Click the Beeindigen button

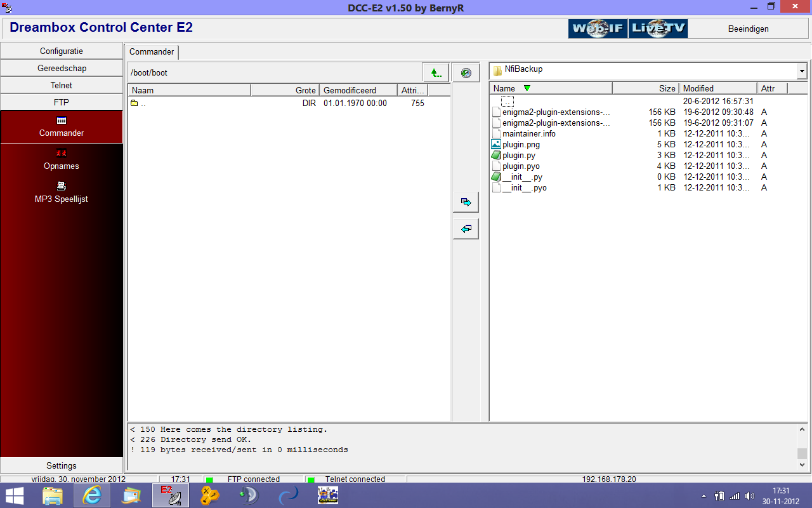tap(749, 29)
